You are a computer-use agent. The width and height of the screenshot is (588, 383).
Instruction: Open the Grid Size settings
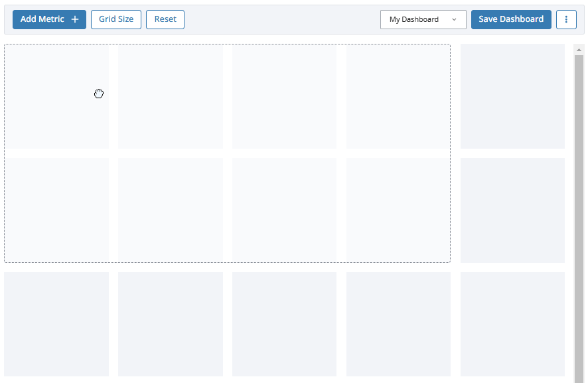116,19
